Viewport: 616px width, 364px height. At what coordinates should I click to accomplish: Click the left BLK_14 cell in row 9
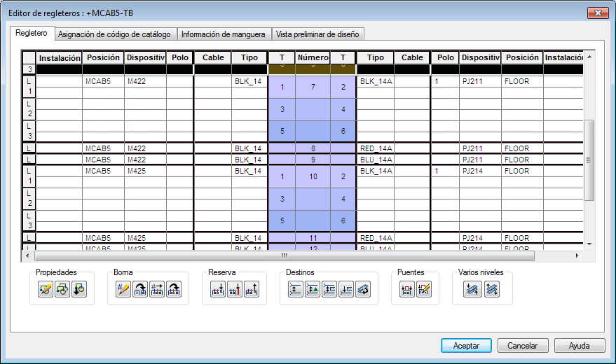(249, 160)
